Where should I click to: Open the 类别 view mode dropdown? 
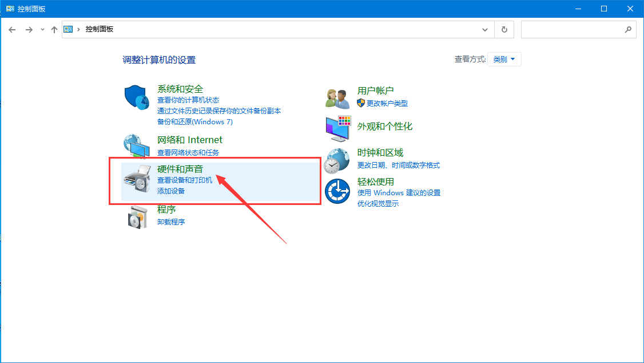(x=504, y=59)
